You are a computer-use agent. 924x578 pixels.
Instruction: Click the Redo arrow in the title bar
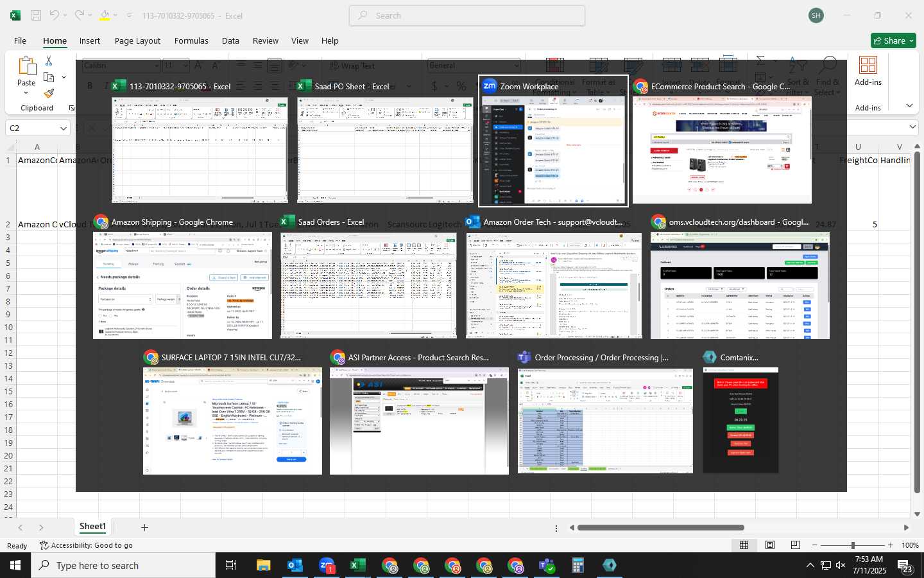pos(79,15)
